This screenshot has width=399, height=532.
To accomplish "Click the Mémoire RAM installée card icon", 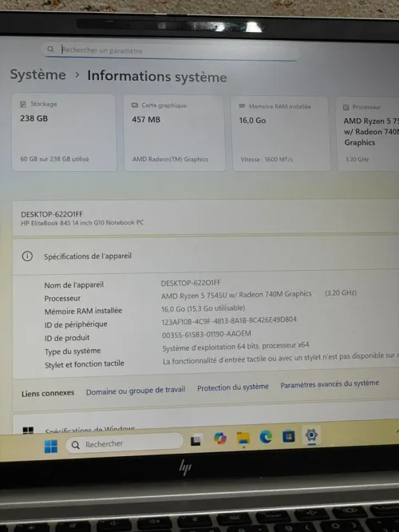I will point(242,106).
